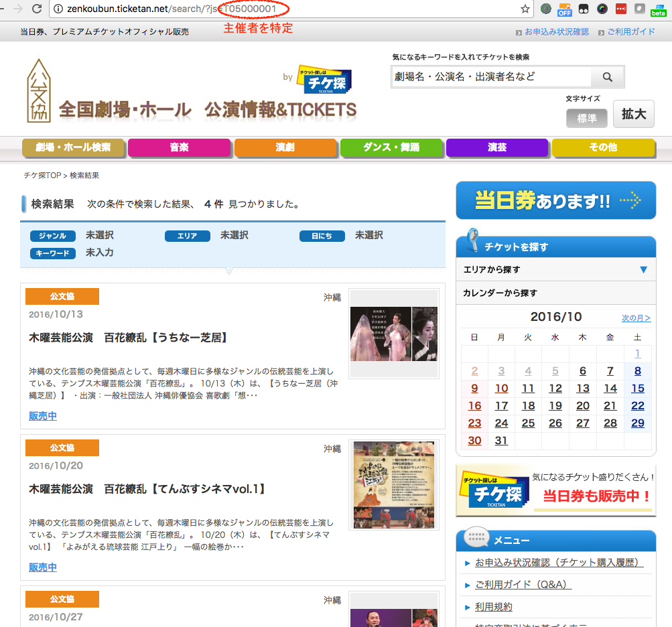Expand the エリアから探す section
The height and width of the screenshot is (627, 672).
(x=555, y=269)
